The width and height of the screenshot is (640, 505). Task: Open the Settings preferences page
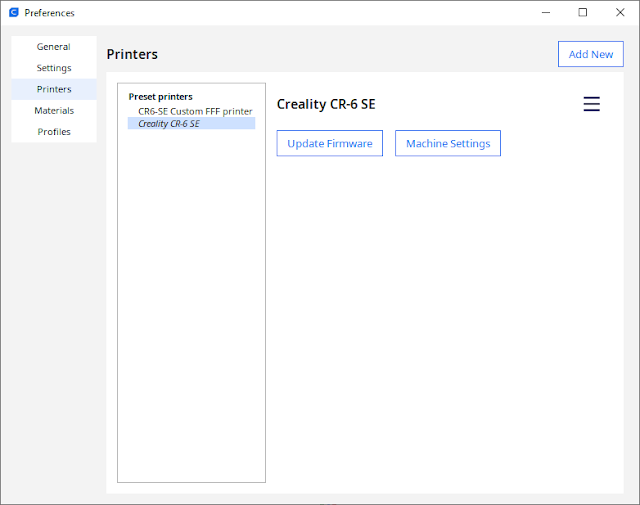point(54,68)
